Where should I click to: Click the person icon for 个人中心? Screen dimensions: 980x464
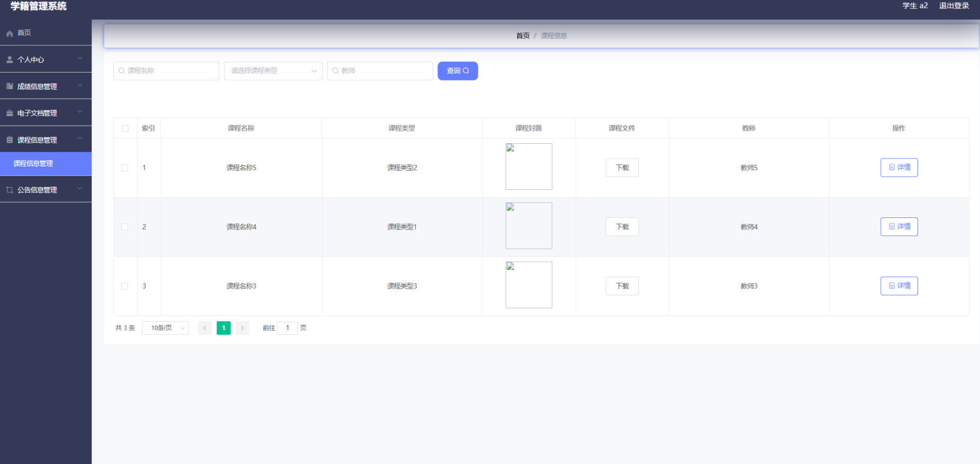pos(10,60)
